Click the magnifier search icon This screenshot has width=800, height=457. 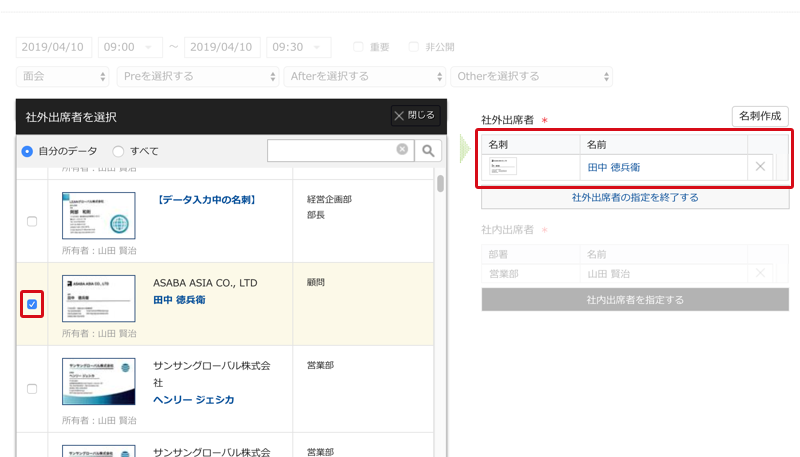point(428,150)
